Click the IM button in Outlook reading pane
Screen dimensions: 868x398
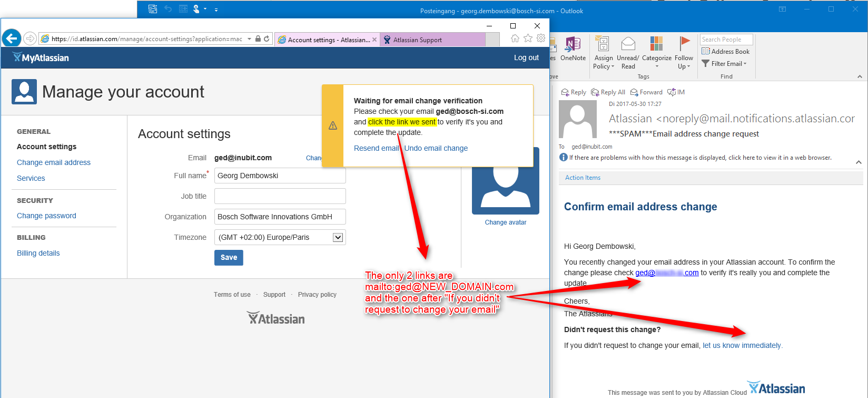point(676,92)
